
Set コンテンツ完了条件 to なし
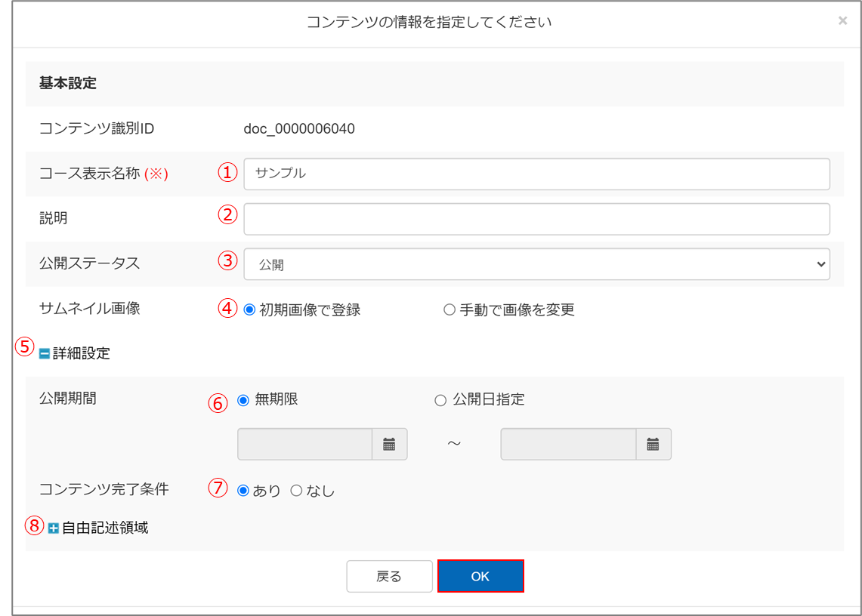coord(296,490)
